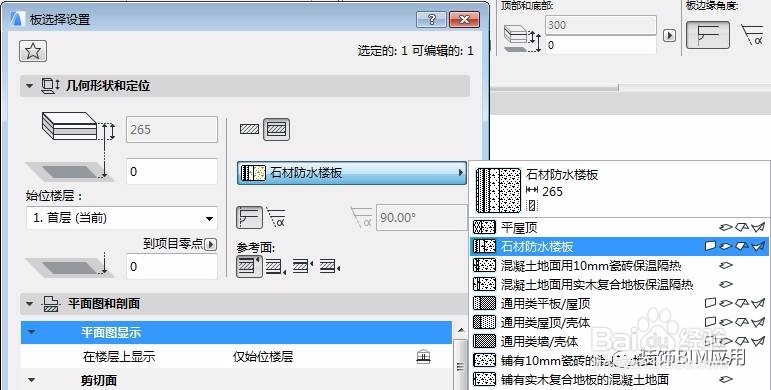Image resolution: width=771 pixels, height=390 pixels.
Task: Open the 始位楼层 story dropdown
Action: click(121, 218)
